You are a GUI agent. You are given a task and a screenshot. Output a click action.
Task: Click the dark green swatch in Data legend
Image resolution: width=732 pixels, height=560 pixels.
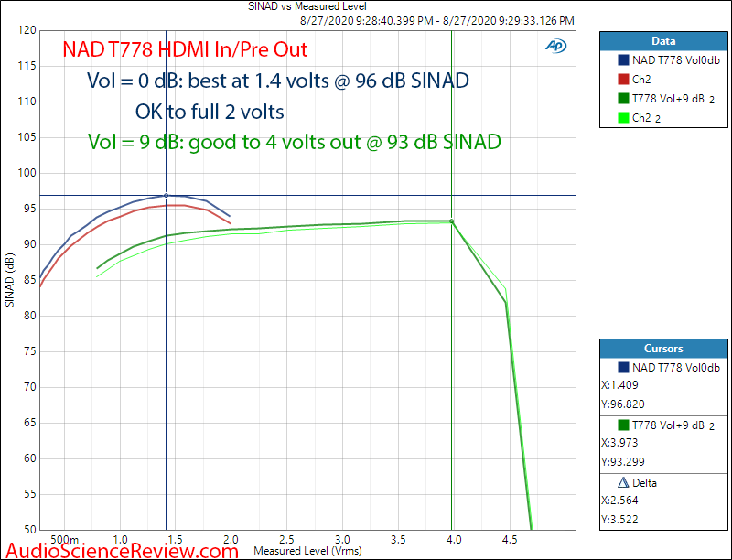point(623,99)
